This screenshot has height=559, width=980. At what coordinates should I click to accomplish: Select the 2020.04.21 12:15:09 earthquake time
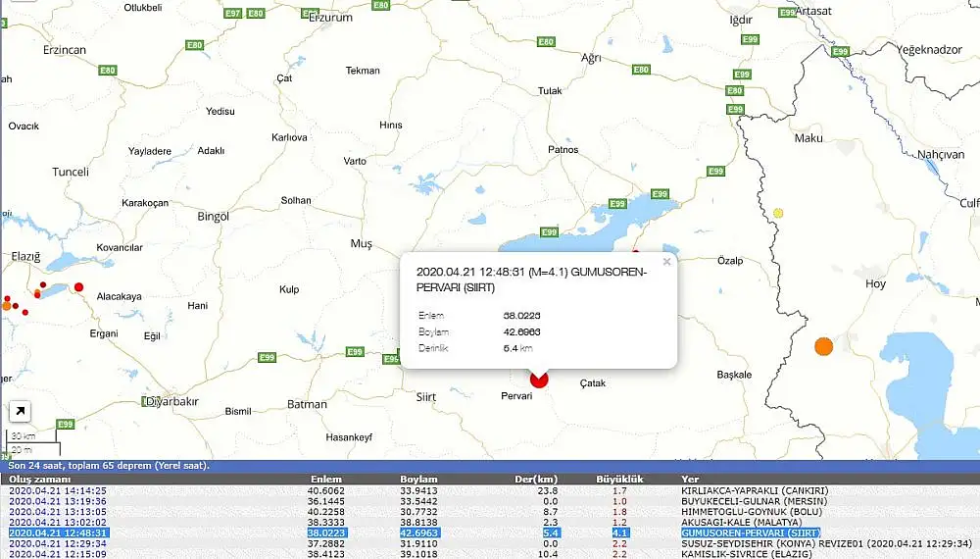pyautogui.click(x=58, y=555)
